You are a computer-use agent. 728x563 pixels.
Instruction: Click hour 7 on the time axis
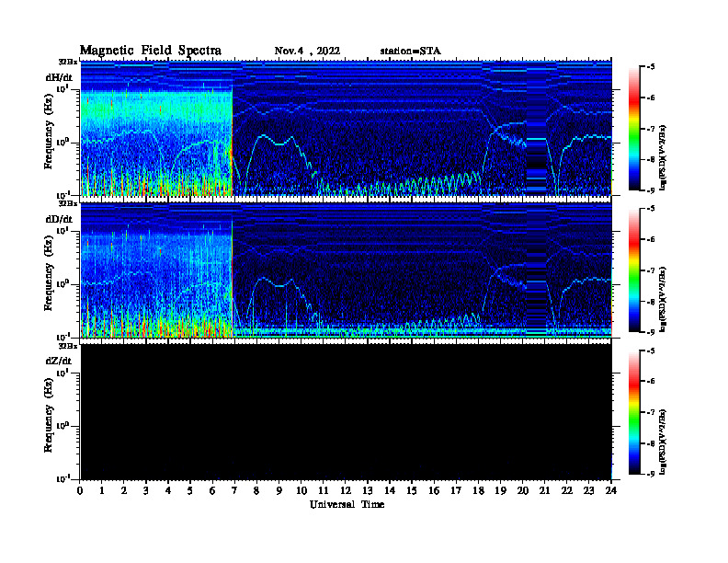click(x=234, y=490)
